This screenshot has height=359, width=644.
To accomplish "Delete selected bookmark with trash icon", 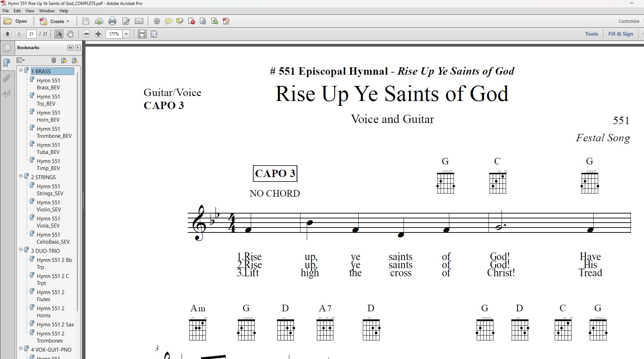I will coord(54,60).
